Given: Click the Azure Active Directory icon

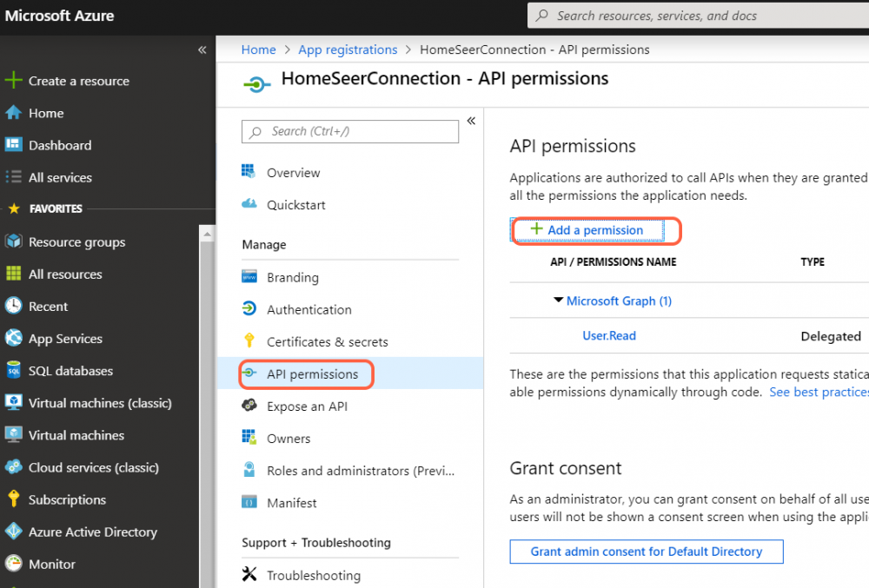Looking at the screenshot, I should pos(14,532).
